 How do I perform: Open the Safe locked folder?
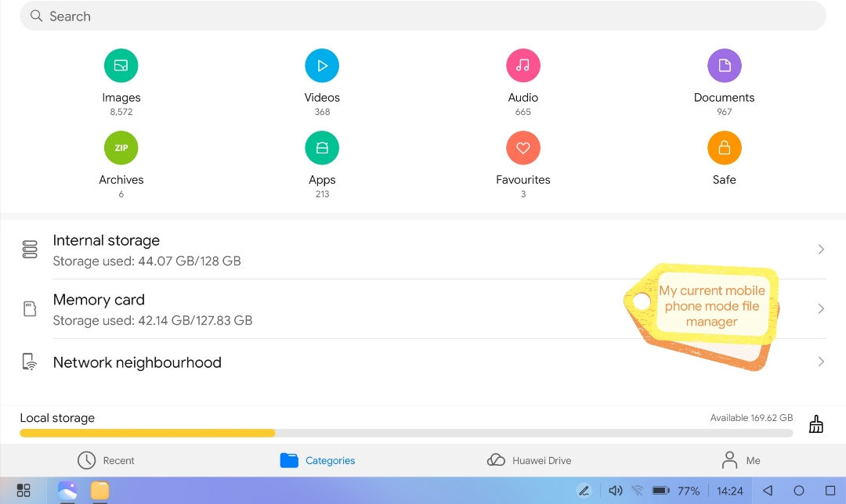click(724, 149)
